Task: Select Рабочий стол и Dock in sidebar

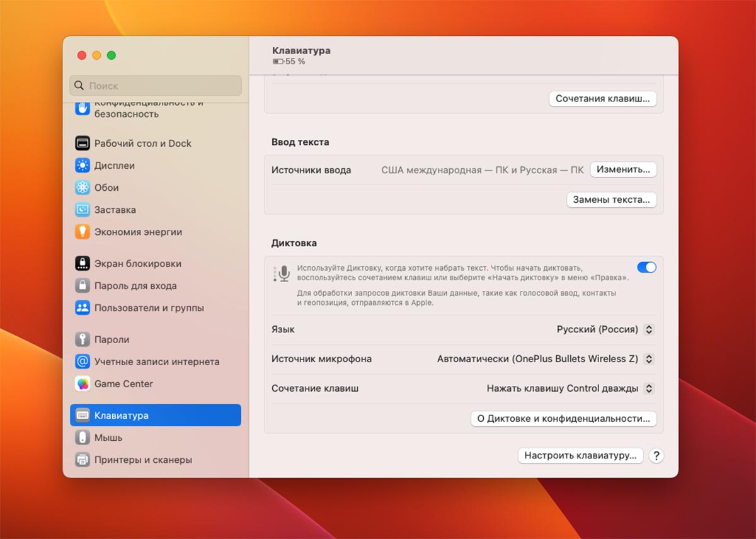Action: 155,143
